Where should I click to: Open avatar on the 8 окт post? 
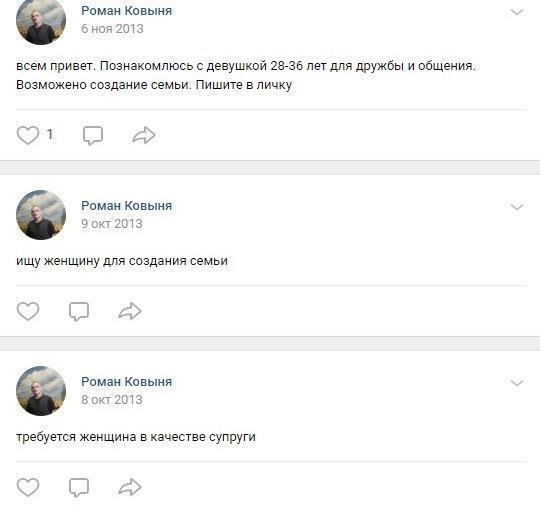[x=41, y=391]
